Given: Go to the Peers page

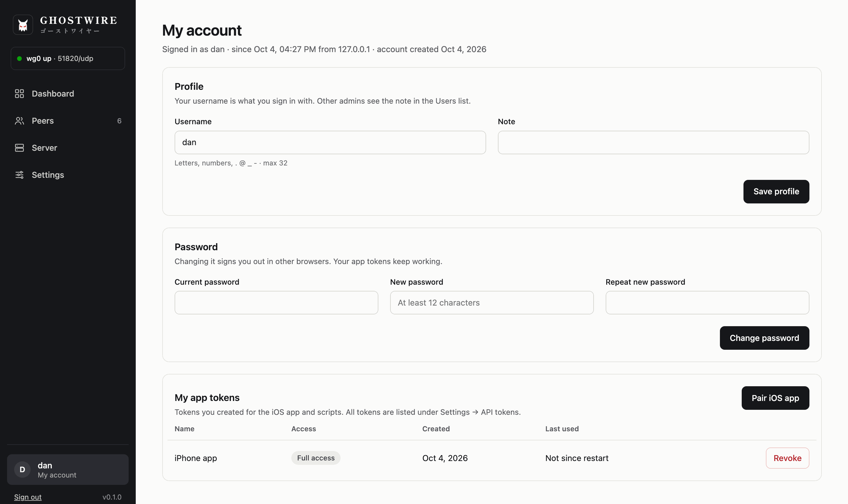Looking at the screenshot, I should pos(68,121).
